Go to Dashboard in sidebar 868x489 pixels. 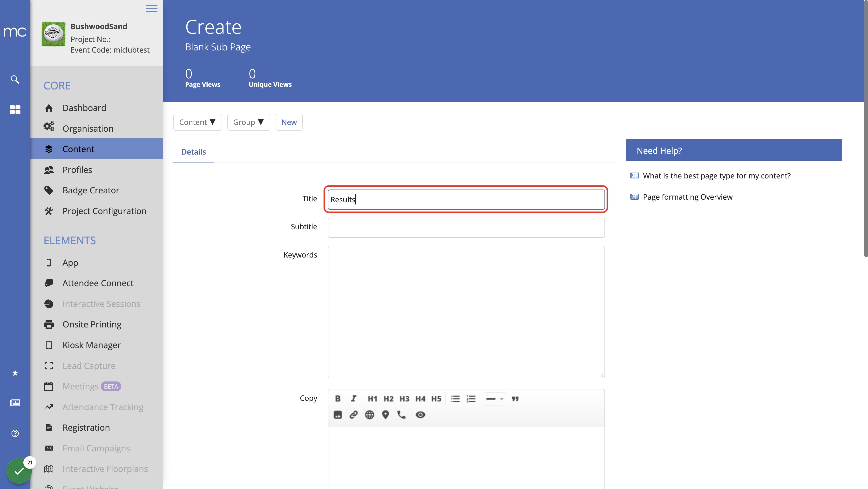tap(96, 108)
